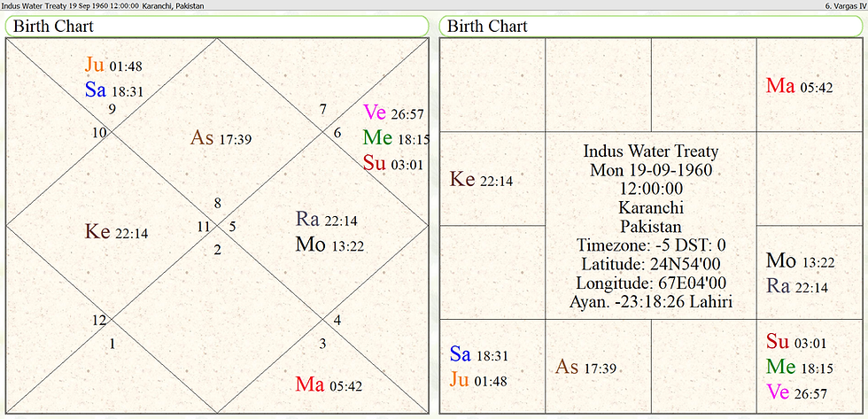Select Ra 22:14 in the right square chart
The height and width of the screenshot is (419, 868).
click(797, 286)
